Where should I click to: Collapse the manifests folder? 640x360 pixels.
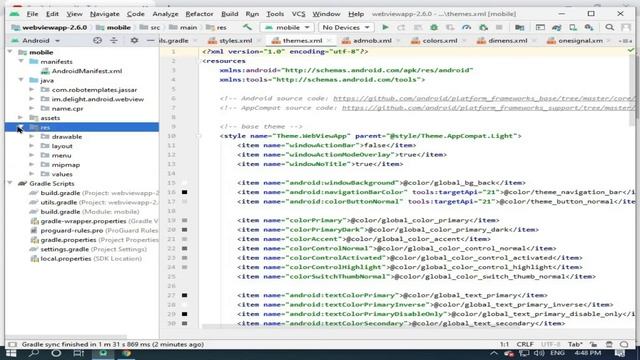coord(21,62)
